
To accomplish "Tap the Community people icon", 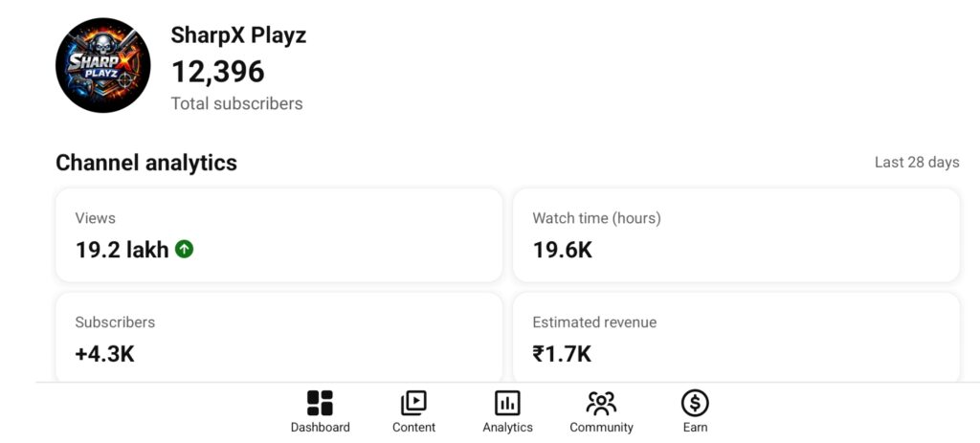I will [601, 403].
